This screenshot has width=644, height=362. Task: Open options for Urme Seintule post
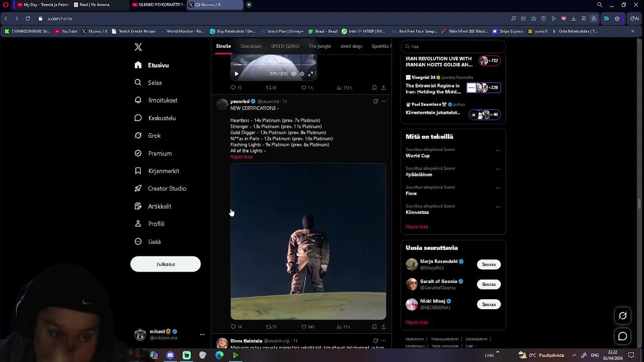click(383, 340)
